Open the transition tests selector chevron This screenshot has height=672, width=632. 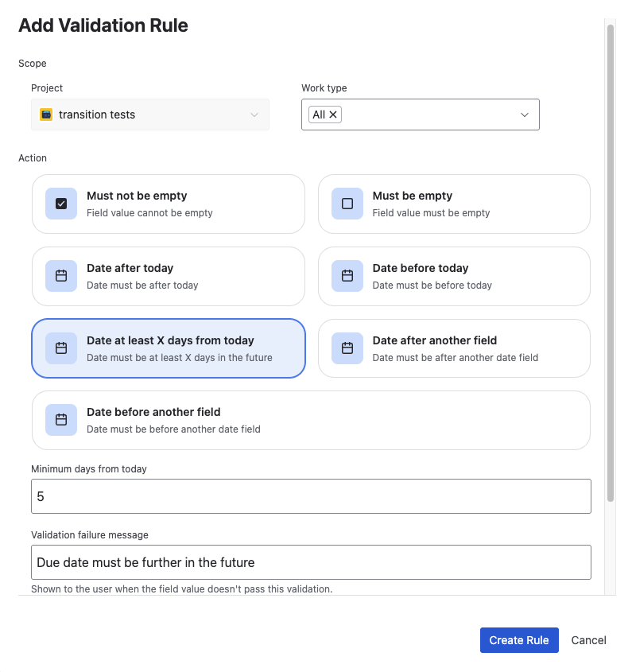(255, 114)
